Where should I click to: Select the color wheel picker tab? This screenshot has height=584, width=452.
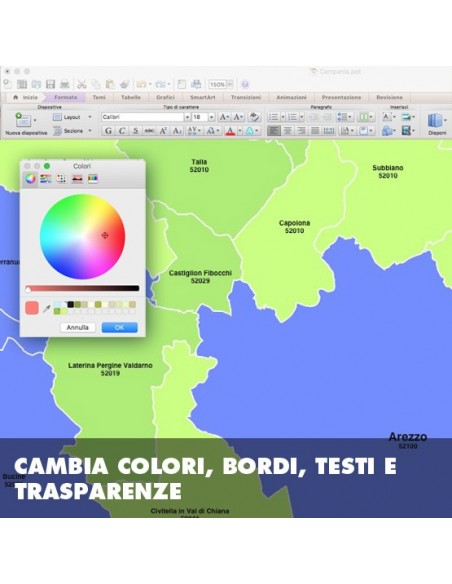click(30, 178)
